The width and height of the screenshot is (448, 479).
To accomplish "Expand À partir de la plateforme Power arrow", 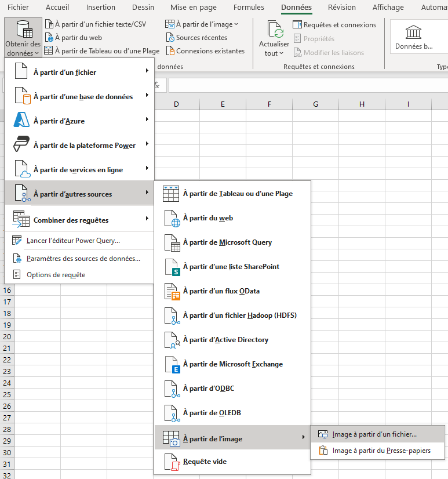I will (x=147, y=144).
